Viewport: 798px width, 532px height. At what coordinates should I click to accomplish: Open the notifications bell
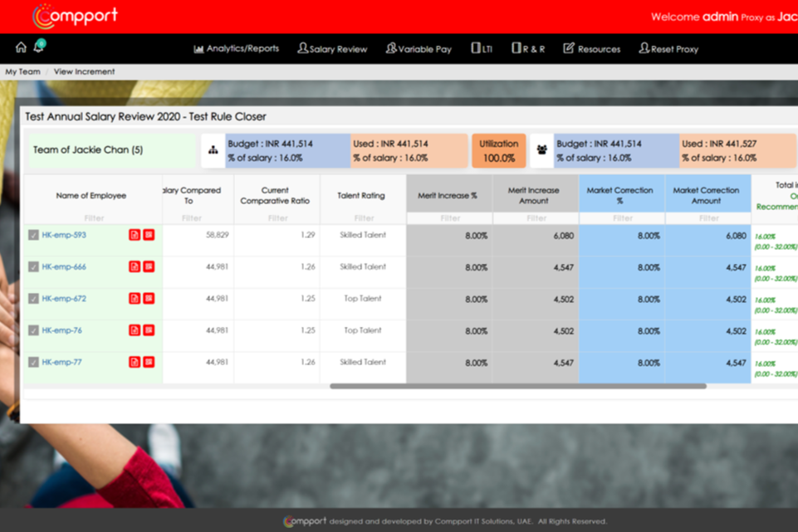pos(38,47)
